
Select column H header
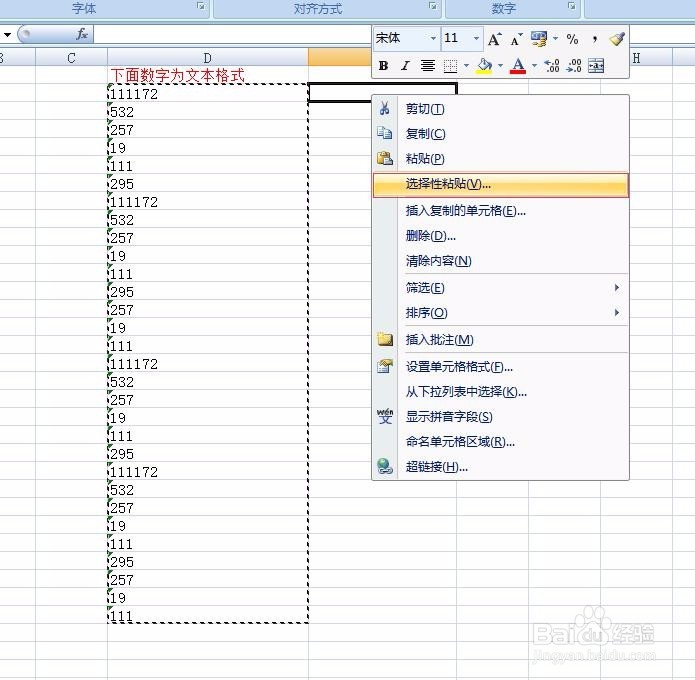[x=636, y=58]
